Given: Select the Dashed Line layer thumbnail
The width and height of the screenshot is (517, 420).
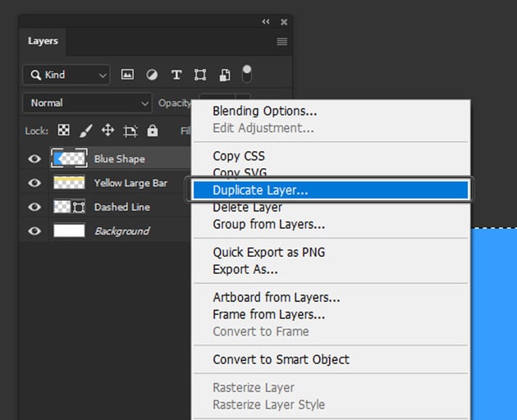Looking at the screenshot, I should point(62,207).
